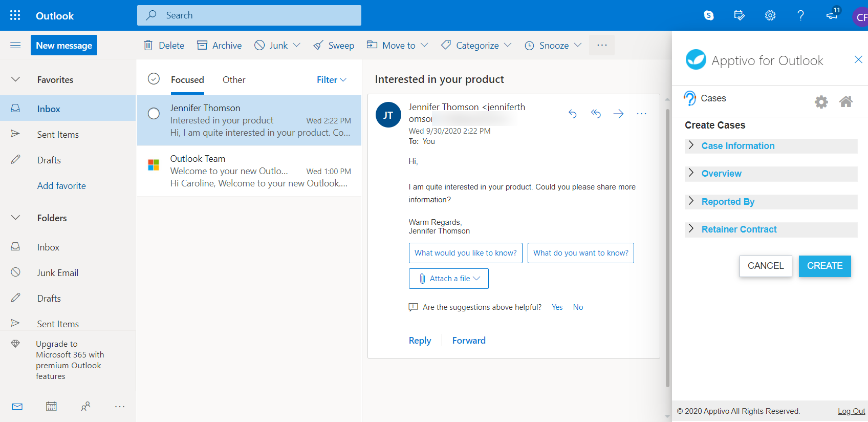Viewport: 868px width, 422px height.
Task: Archive the selected message
Action: 220,46
